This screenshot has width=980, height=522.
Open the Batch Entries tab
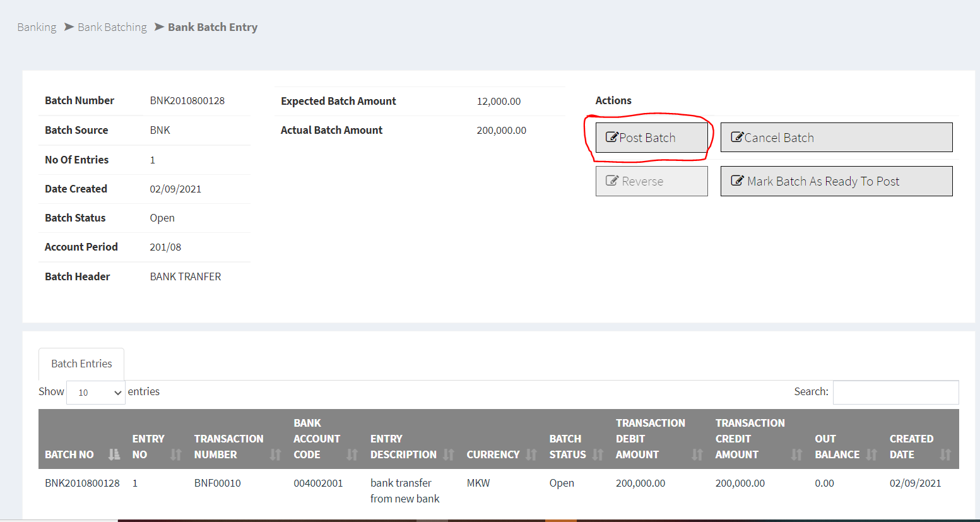click(81, 364)
